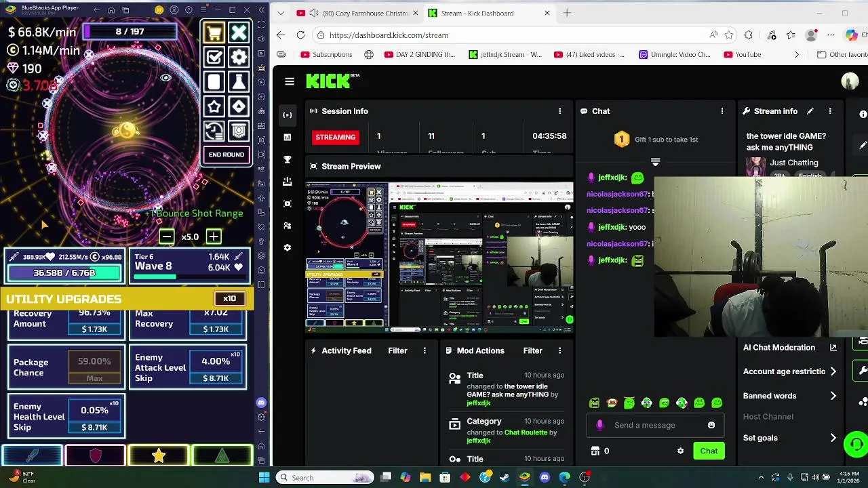
Task: Open chat settings gear beside Chat button
Action: [680, 451]
